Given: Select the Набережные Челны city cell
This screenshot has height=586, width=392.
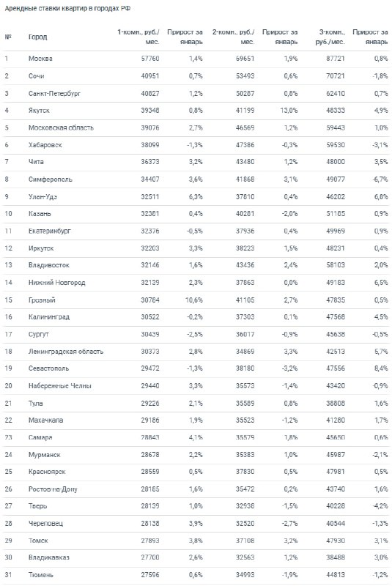Looking at the screenshot, I should 60,386.
